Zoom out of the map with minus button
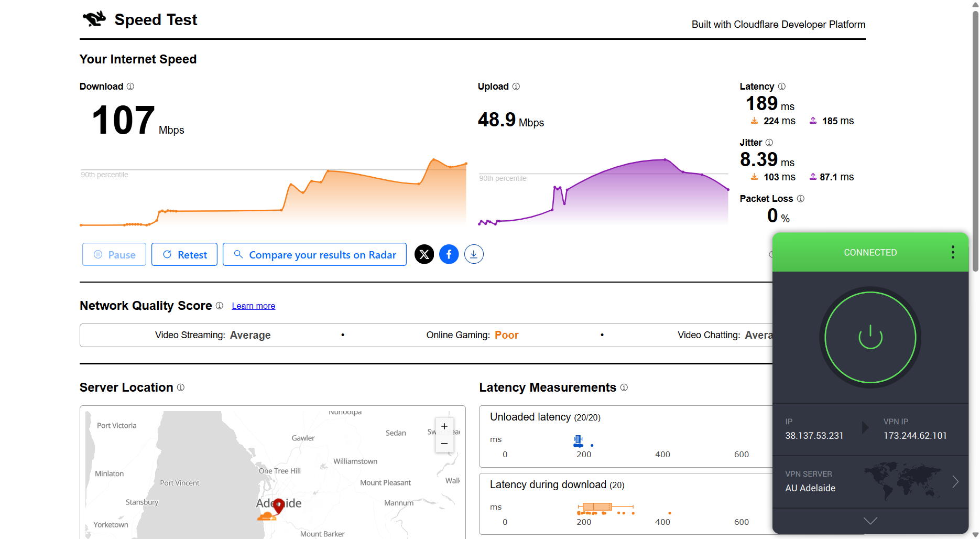The height and width of the screenshot is (539, 980). (x=444, y=444)
